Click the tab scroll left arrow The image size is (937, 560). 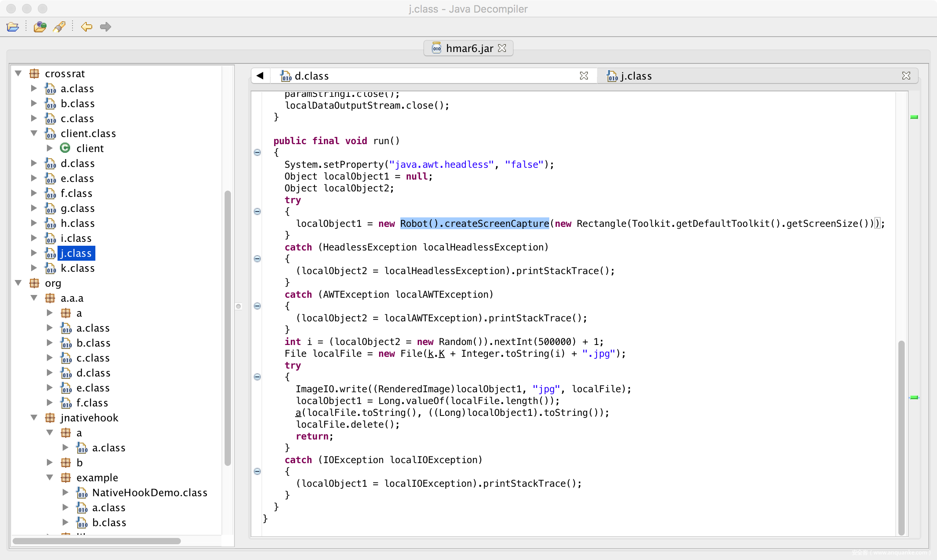(x=260, y=76)
